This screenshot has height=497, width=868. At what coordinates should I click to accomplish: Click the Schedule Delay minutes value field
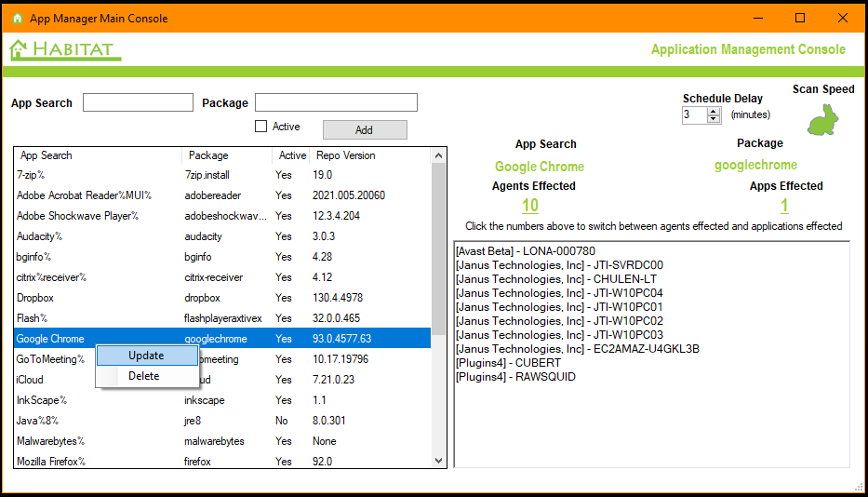click(694, 114)
